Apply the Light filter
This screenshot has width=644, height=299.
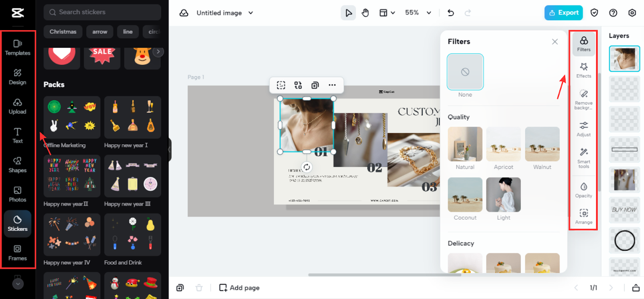pos(504,195)
